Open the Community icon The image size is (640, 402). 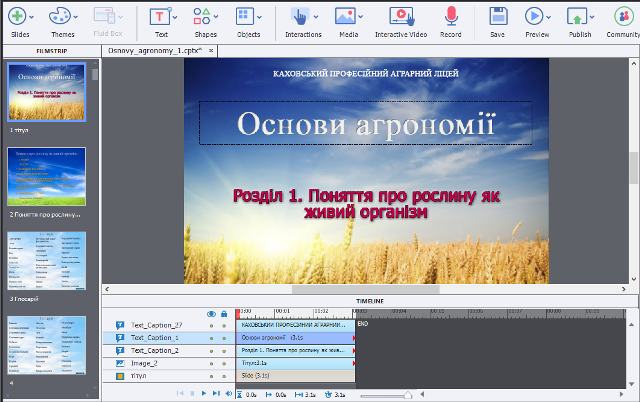coord(624,16)
